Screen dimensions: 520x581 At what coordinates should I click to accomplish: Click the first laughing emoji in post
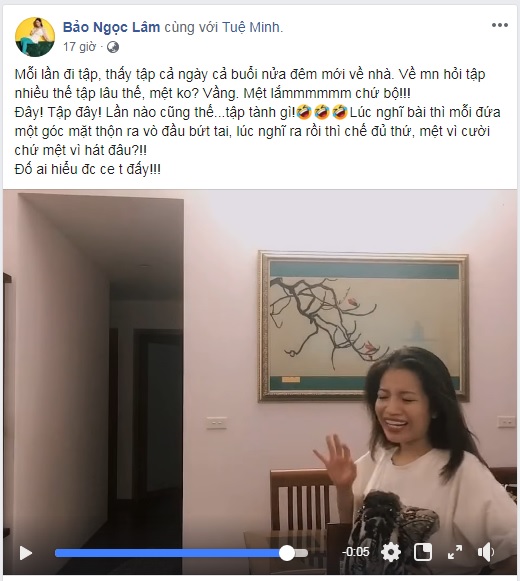304,113
